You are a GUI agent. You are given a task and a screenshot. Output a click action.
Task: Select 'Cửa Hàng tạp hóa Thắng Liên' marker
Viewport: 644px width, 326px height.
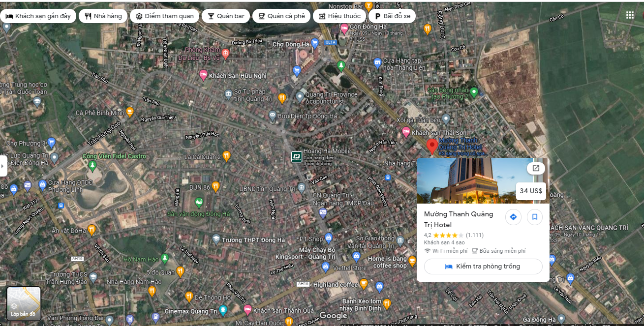[x=377, y=62]
